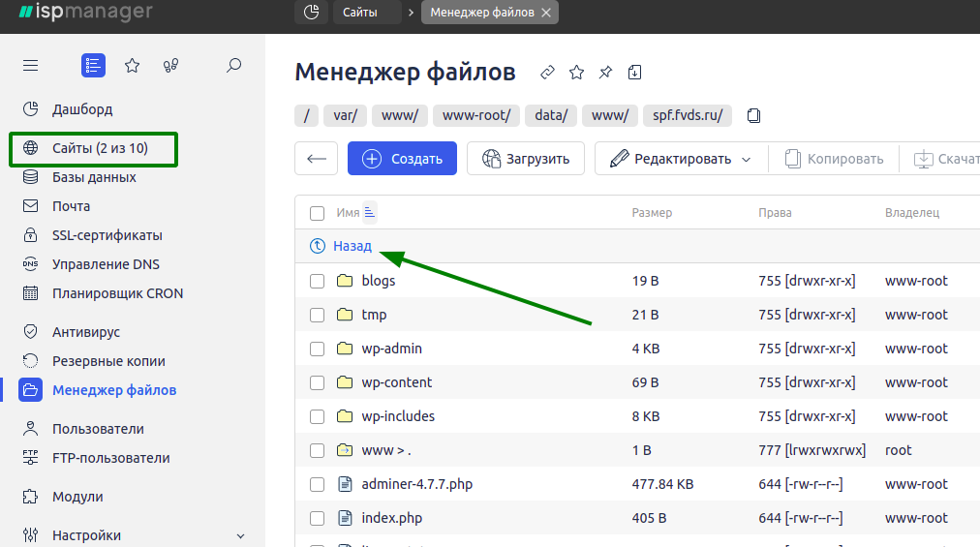Sort by Имя column sort icon
The width and height of the screenshot is (980, 547).
point(369,213)
